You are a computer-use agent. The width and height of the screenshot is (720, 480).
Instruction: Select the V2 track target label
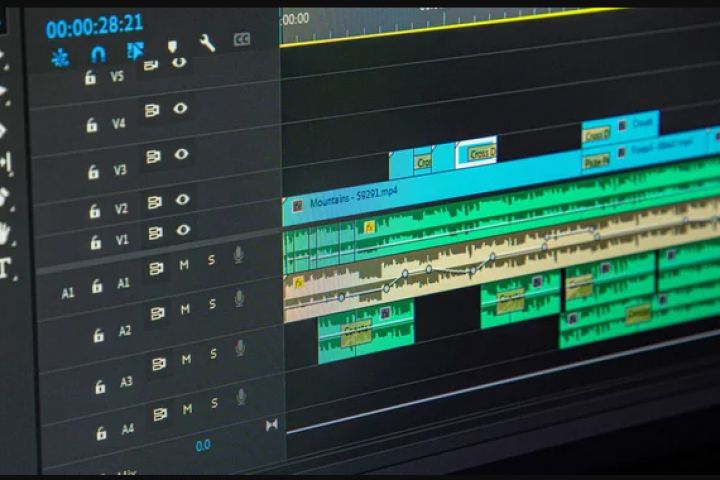(x=121, y=209)
